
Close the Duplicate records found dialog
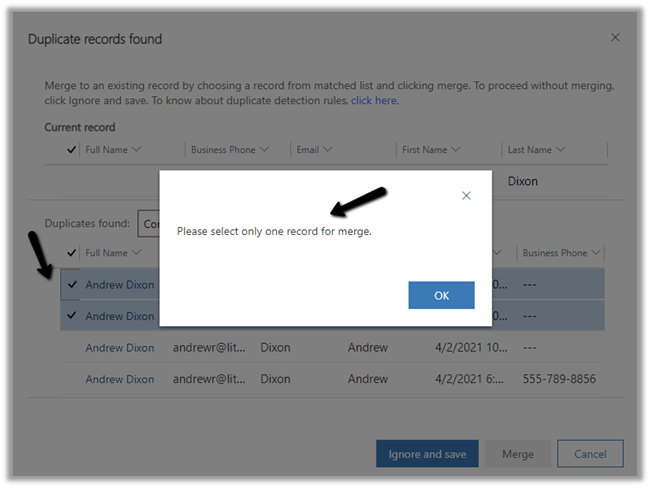coord(615,38)
